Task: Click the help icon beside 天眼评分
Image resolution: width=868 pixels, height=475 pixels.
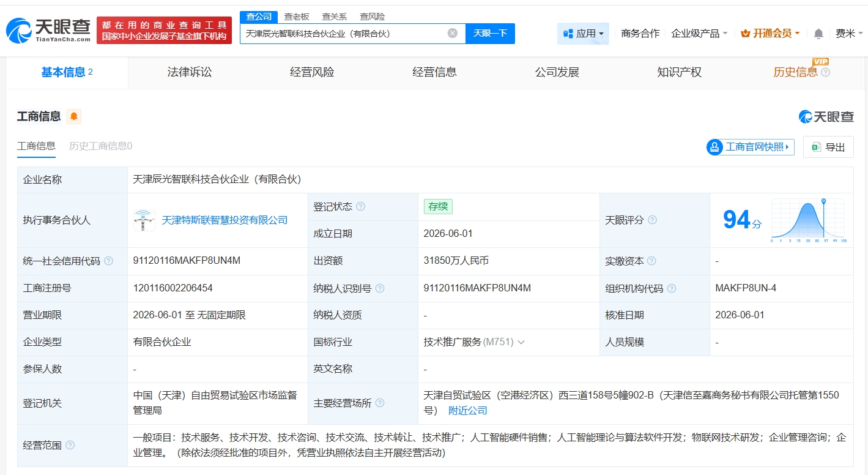Action: coord(652,220)
